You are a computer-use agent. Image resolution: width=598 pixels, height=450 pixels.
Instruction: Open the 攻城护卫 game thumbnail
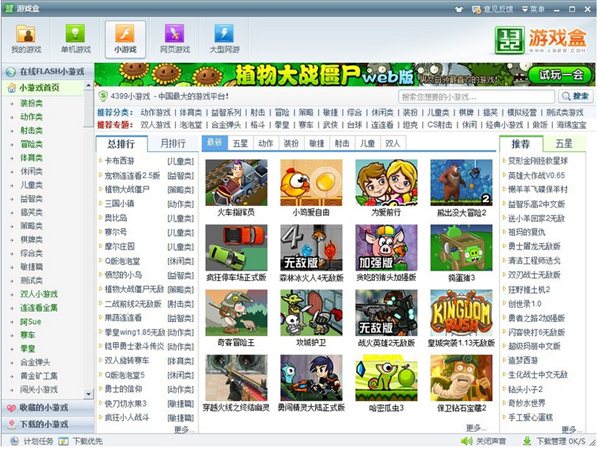click(311, 313)
